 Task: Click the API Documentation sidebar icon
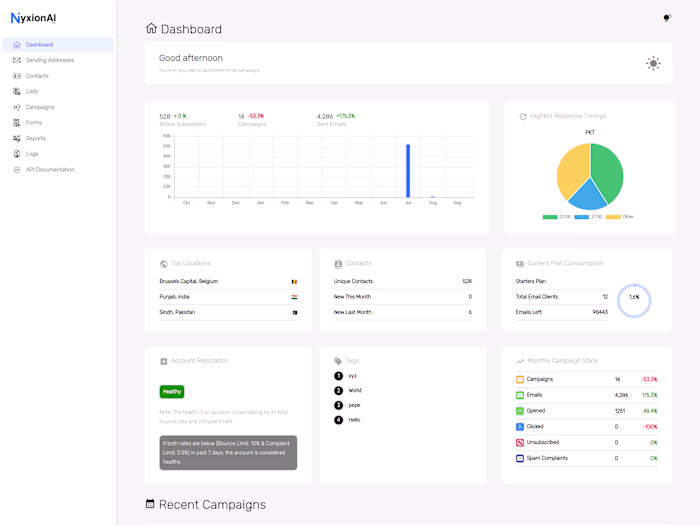(x=17, y=170)
